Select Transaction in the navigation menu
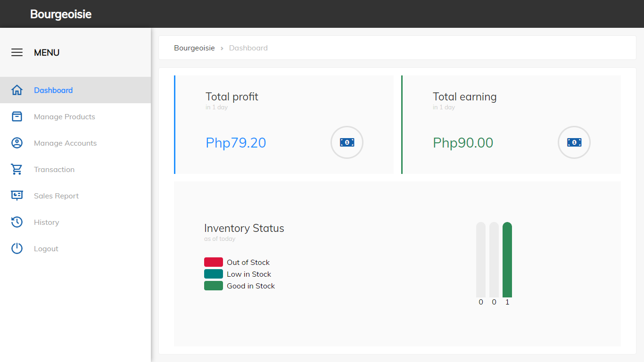The image size is (644, 362). pyautogui.click(x=54, y=169)
